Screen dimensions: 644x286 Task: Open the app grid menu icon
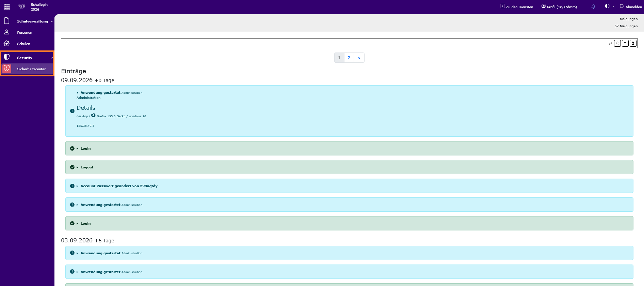click(x=7, y=7)
